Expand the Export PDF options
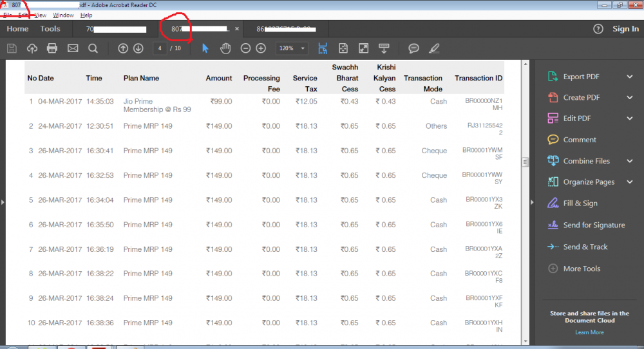 tap(629, 77)
